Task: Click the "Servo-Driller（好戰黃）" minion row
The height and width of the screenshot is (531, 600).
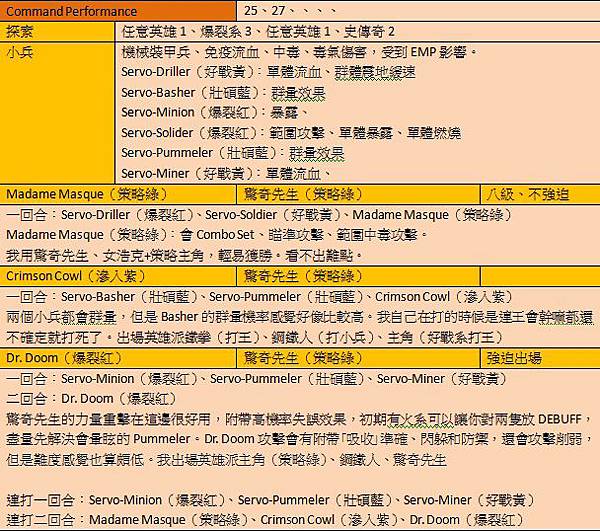Action: (x=268, y=72)
